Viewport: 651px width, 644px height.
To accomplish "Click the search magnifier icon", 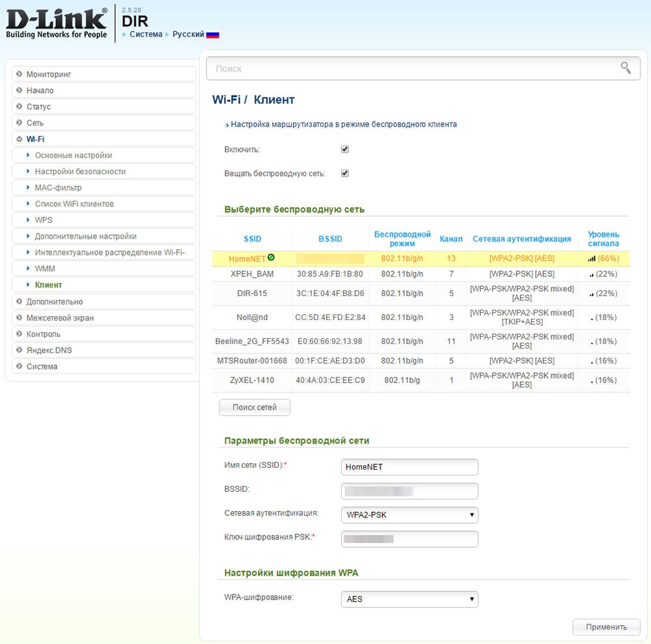I will tap(625, 68).
